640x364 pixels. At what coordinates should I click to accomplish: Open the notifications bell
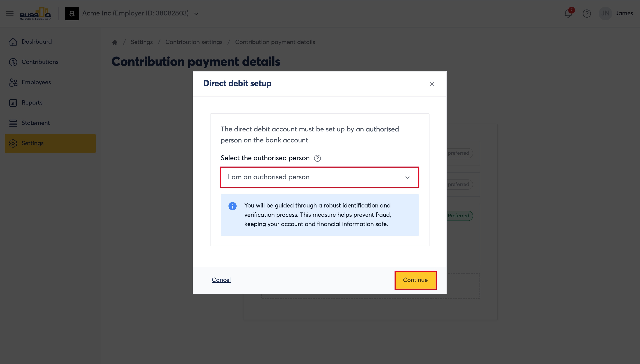pyautogui.click(x=568, y=13)
